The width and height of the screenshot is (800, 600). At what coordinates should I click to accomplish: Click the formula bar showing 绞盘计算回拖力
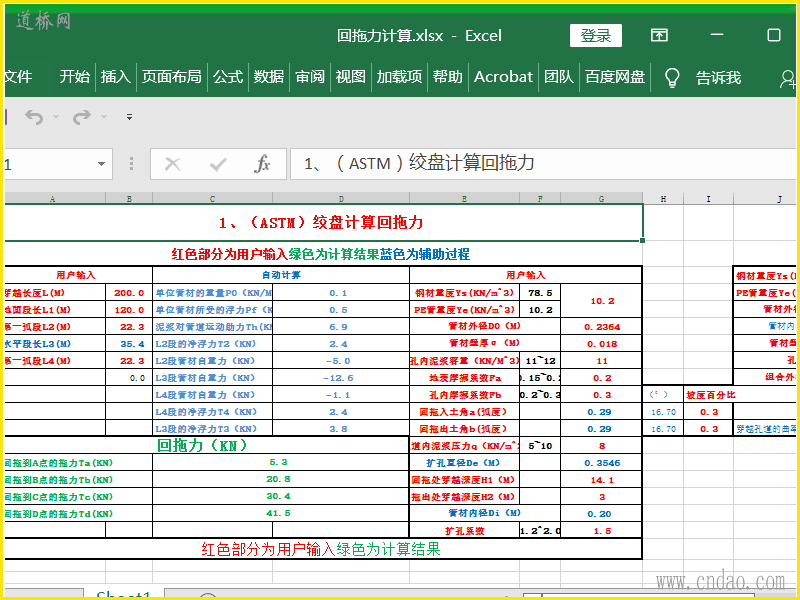click(x=542, y=164)
